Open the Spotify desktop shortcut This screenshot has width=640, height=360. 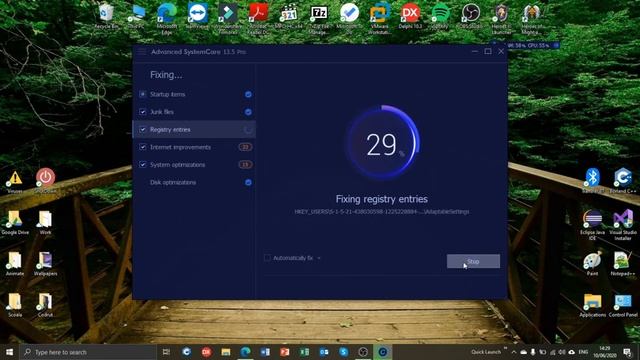440,17
